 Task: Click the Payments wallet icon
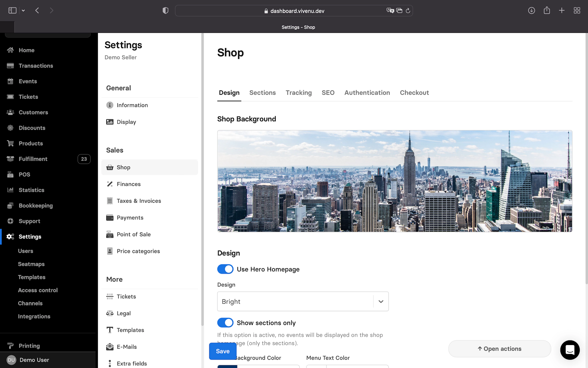tap(110, 218)
